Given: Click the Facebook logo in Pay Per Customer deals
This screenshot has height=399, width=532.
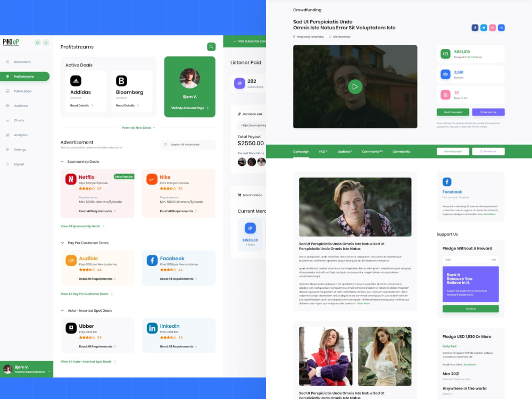Looking at the screenshot, I should (x=152, y=261).
